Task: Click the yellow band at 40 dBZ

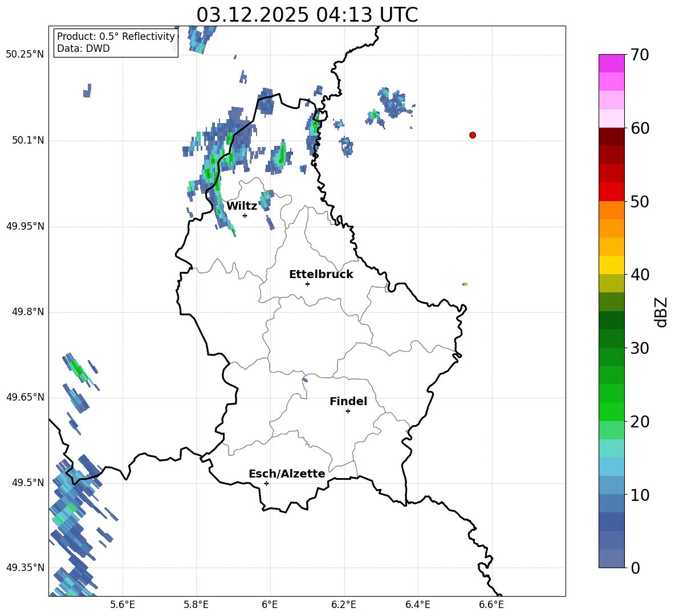Action: (x=611, y=265)
